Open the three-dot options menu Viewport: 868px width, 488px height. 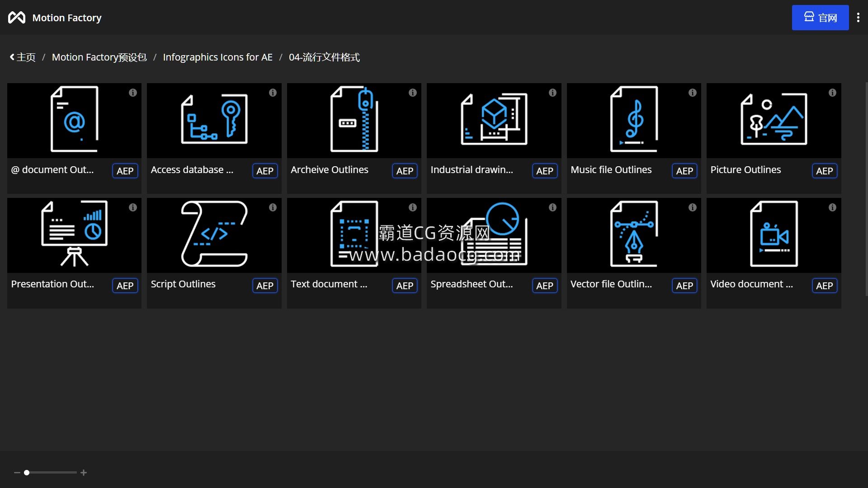coord(858,18)
